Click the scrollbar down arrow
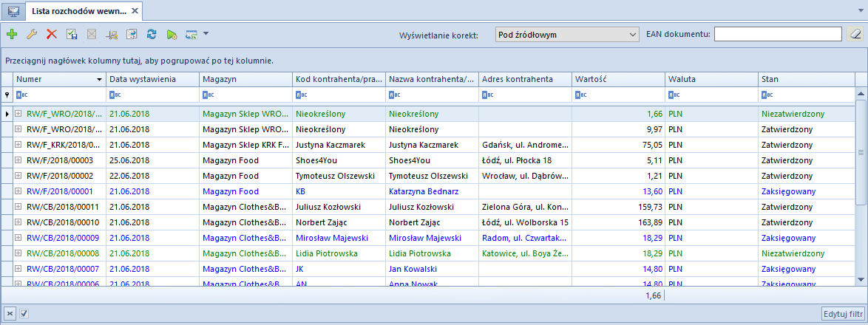This screenshot has height=325, width=868. coord(861,279)
